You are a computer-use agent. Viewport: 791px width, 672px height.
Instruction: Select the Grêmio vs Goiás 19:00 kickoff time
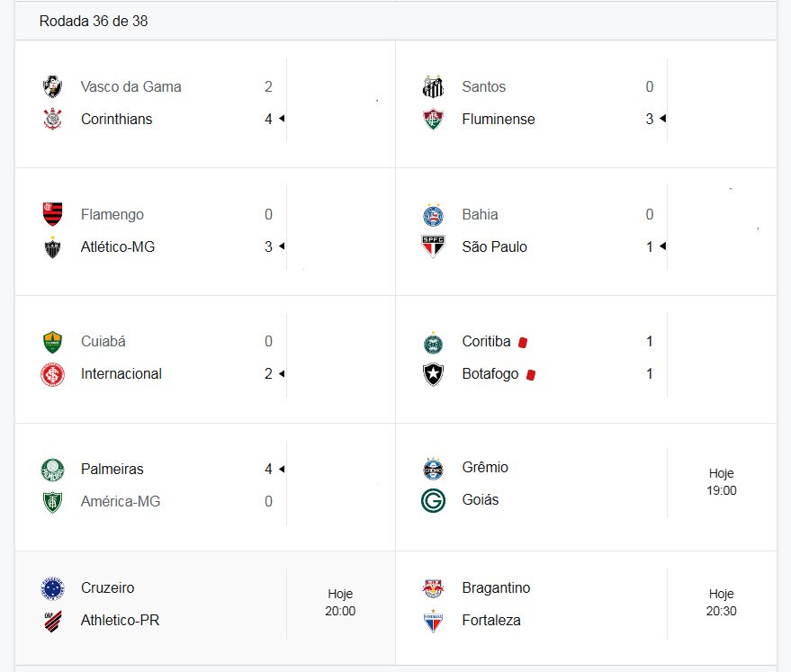(x=722, y=482)
